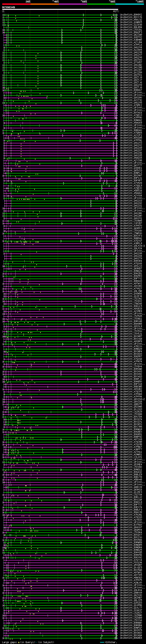Select subject label UniRef100_A2X730

click(x=131, y=100)
